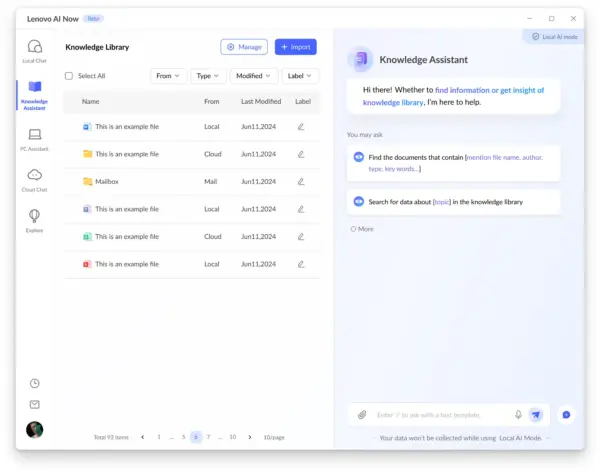Open Cloud Chat in sidebar
Image resolution: width=600 pixels, height=473 pixels.
(34, 180)
